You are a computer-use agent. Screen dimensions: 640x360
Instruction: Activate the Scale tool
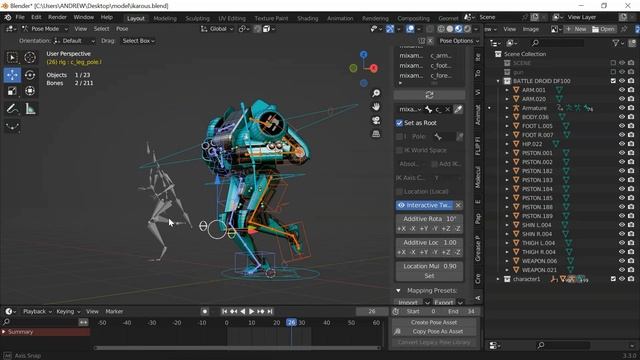12,91
